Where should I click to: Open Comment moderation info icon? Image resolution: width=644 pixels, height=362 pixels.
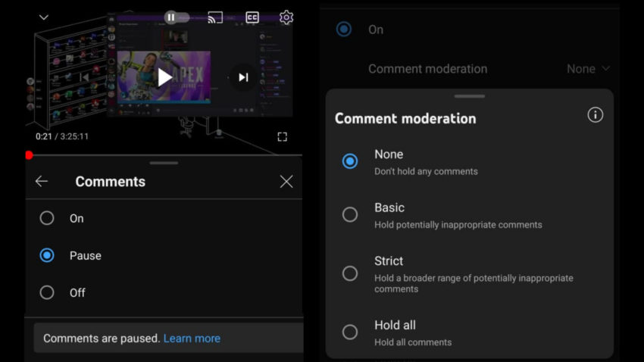tap(596, 115)
